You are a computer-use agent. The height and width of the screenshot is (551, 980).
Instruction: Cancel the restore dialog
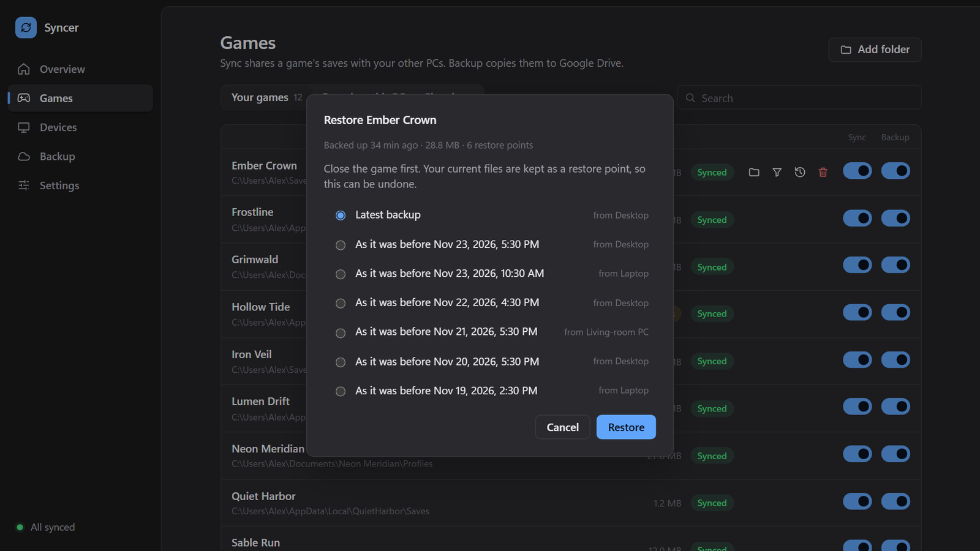562,427
